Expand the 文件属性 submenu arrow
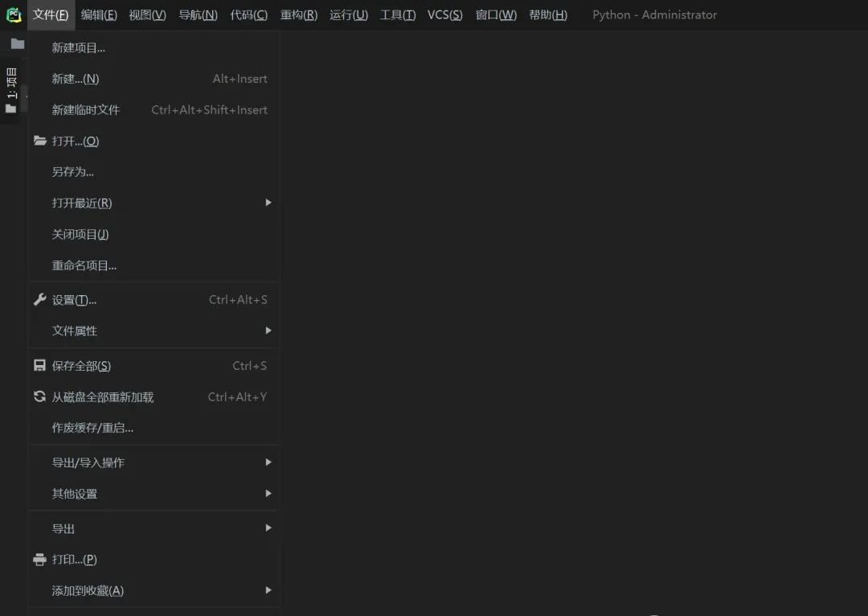The width and height of the screenshot is (868, 616). tap(268, 331)
